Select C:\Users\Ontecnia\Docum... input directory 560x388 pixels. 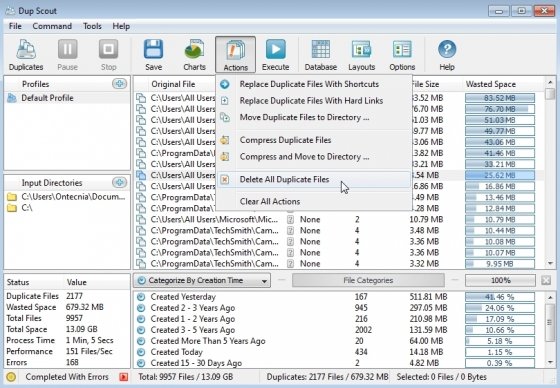67,197
